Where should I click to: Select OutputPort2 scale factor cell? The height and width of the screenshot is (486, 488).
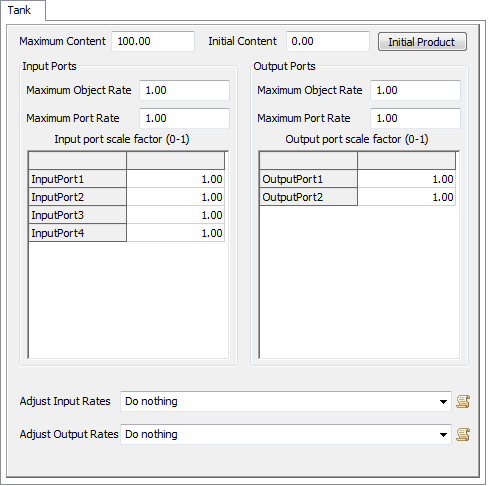coord(406,197)
